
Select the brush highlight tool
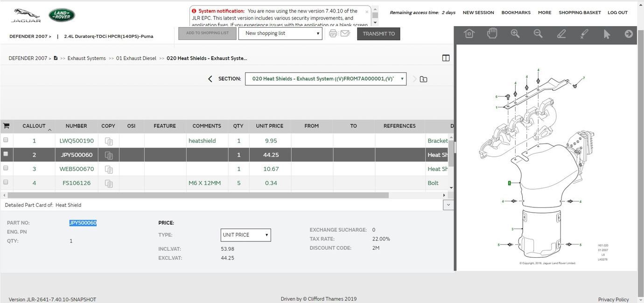[x=584, y=34]
